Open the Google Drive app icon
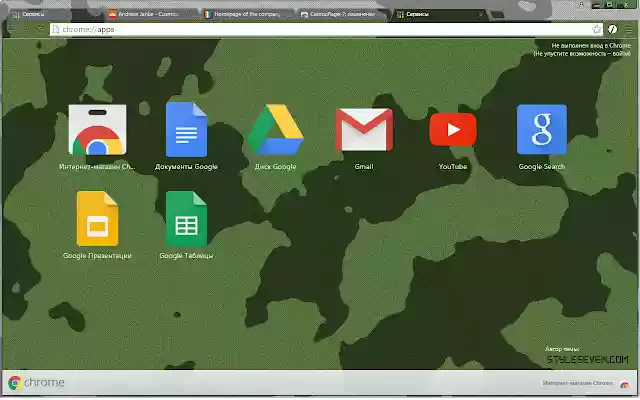 (x=276, y=130)
